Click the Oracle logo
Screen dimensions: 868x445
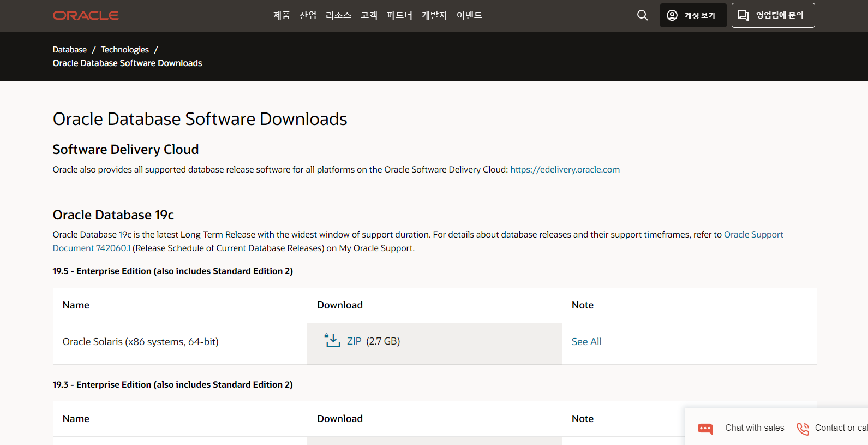pyautogui.click(x=86, y=15)
